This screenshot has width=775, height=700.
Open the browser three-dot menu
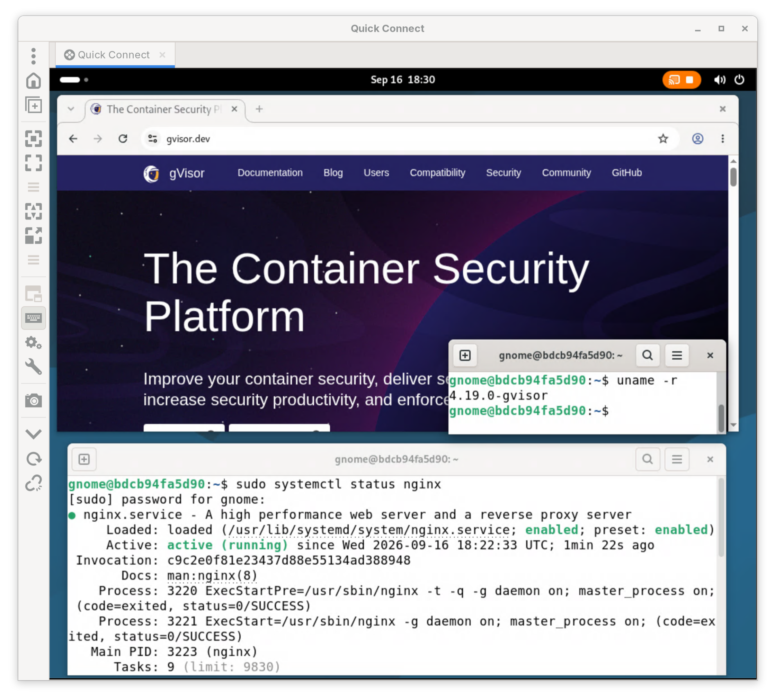[x=723, y=139]
